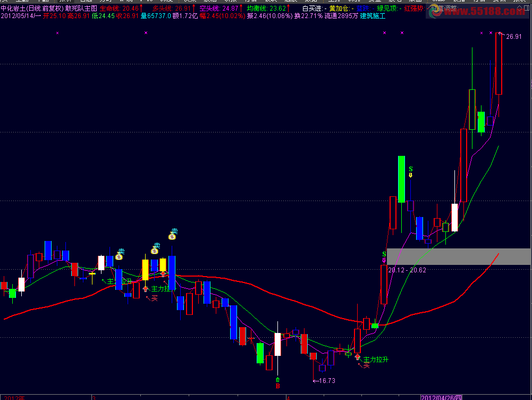The height and width of the screenshot is (400, 532).
Task: Click the yellow S sell marker with down arrow
Action: pos(410,172)
